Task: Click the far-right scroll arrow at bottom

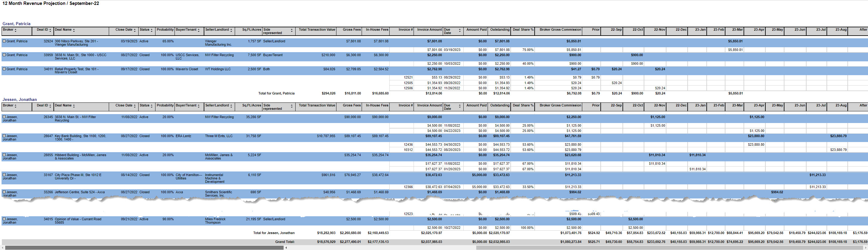Action: tap(866, 248)
